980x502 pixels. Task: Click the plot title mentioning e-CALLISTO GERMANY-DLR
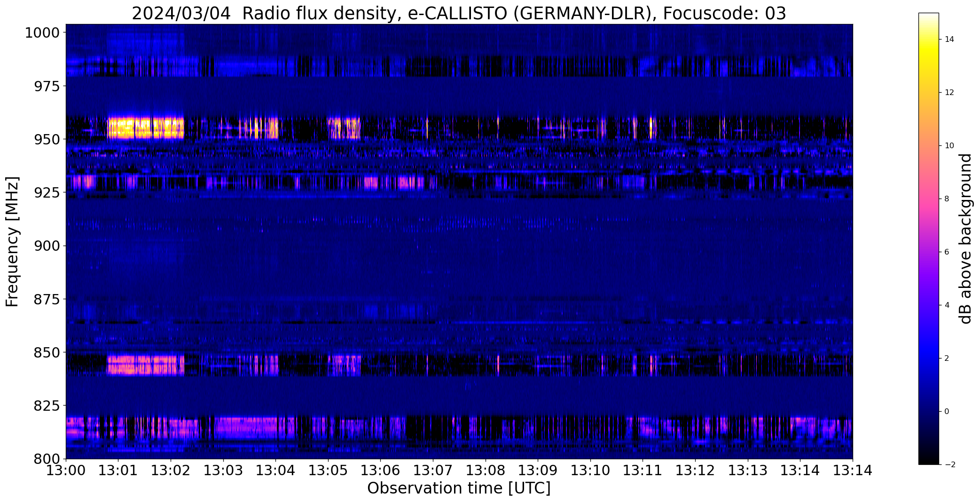click(459, 13)
